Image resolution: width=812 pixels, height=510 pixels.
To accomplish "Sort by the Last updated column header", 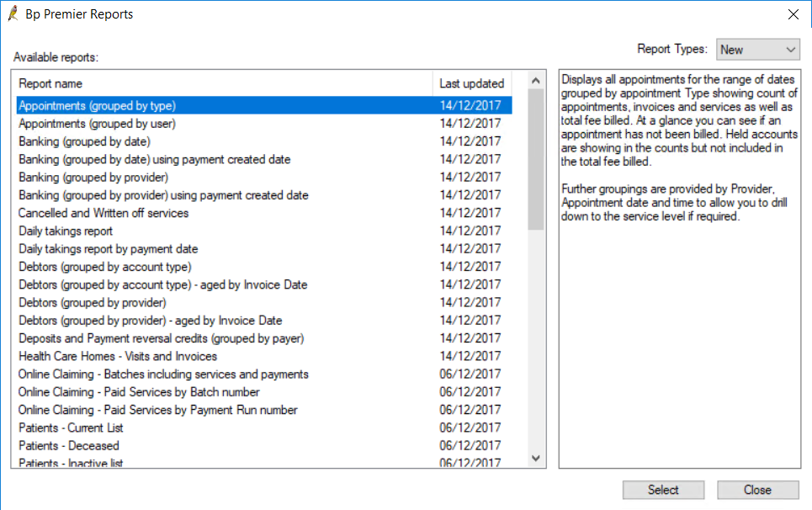I will (x=472, y=84).
